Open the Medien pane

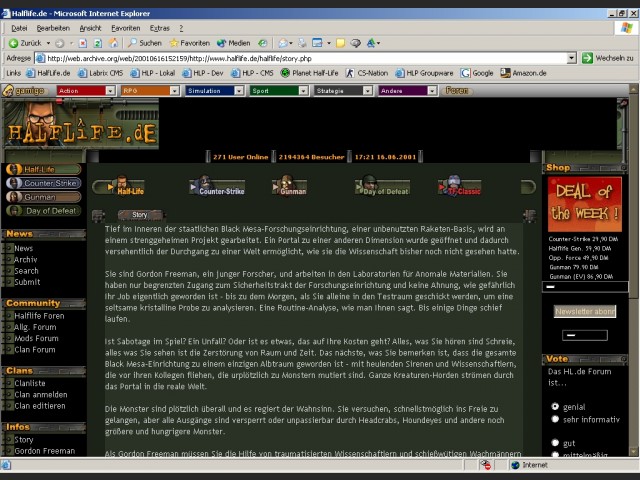233,43
